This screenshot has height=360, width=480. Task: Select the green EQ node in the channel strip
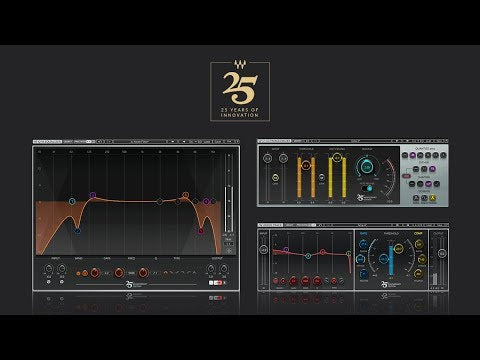click(349, 253)
